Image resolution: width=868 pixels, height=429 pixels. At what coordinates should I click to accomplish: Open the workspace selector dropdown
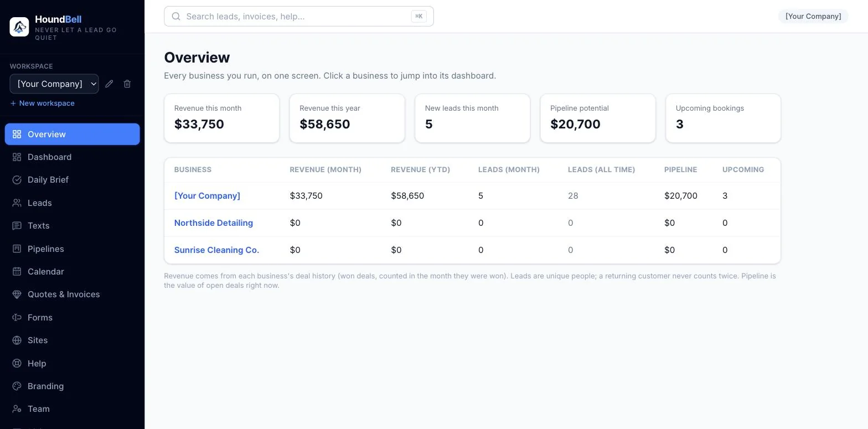click(x=54, y=84)
